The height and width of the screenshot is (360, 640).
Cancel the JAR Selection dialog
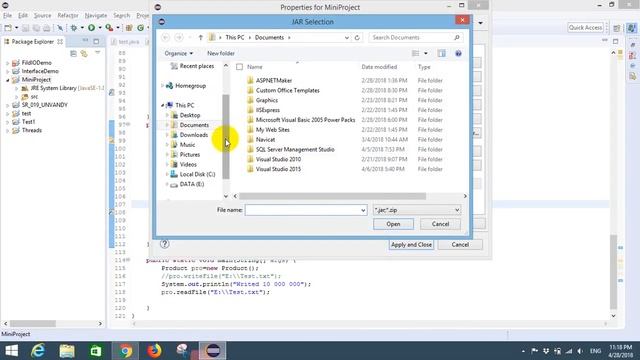440,224
